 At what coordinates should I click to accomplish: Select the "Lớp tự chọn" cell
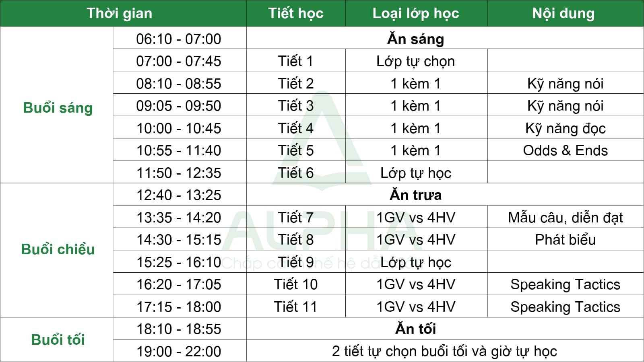click(416, 61)
